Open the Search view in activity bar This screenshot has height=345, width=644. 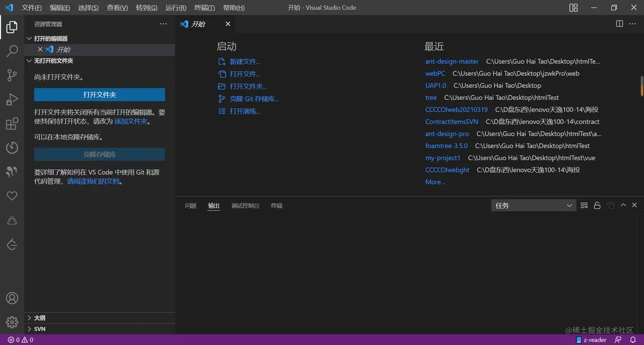pyautogui.click(x=12, y=51)
